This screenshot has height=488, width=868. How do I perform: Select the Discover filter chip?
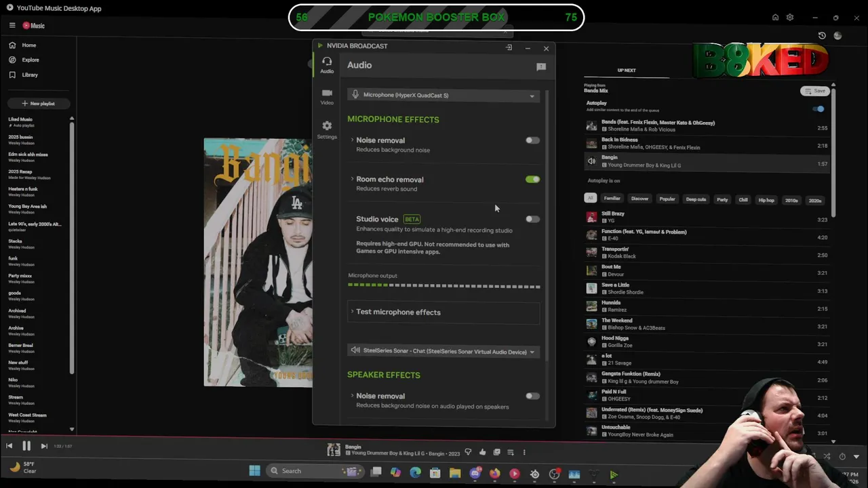click(639, 199)
